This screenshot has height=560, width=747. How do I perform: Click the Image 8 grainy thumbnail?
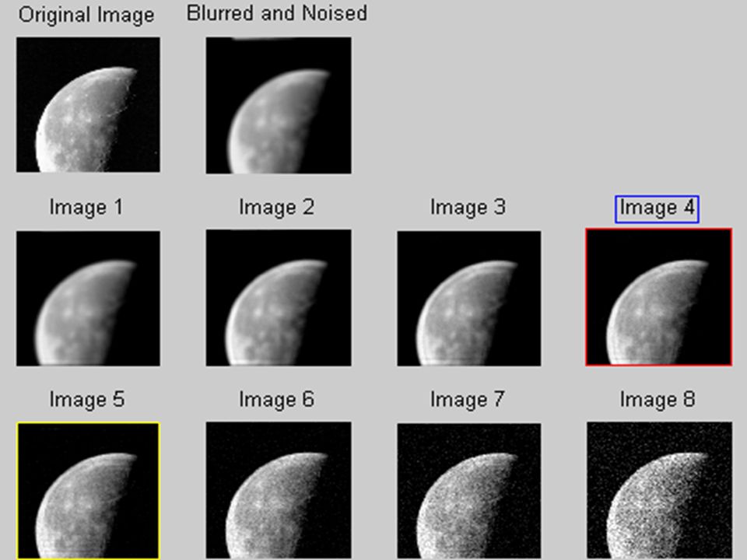pos(660,490)
